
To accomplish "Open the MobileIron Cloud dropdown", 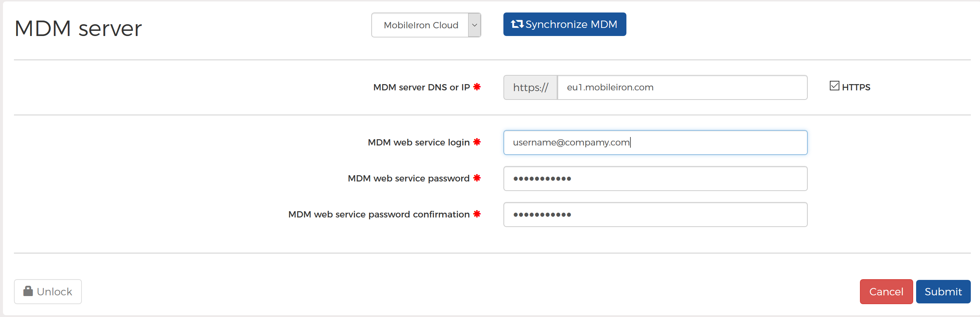I will coord(426,25).
